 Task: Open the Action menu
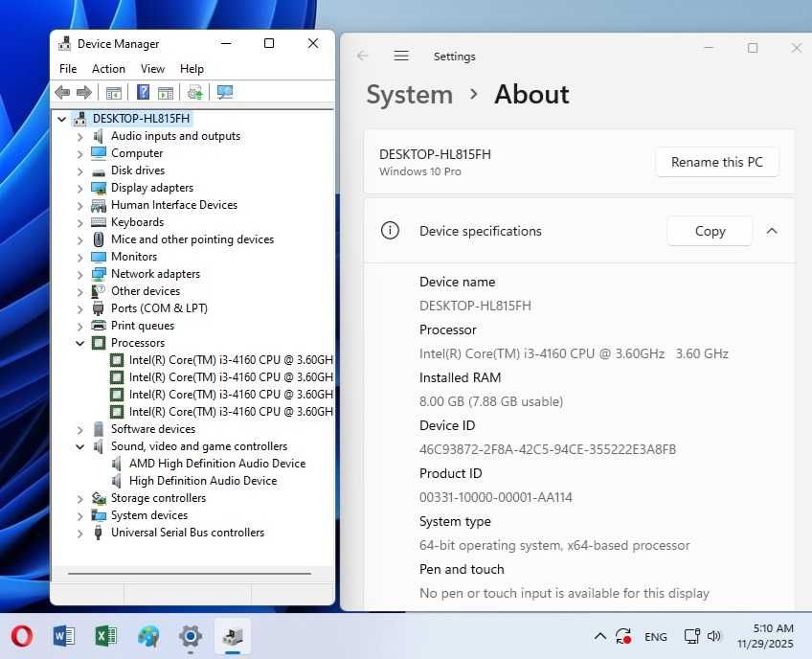click(x=108, y=69)
